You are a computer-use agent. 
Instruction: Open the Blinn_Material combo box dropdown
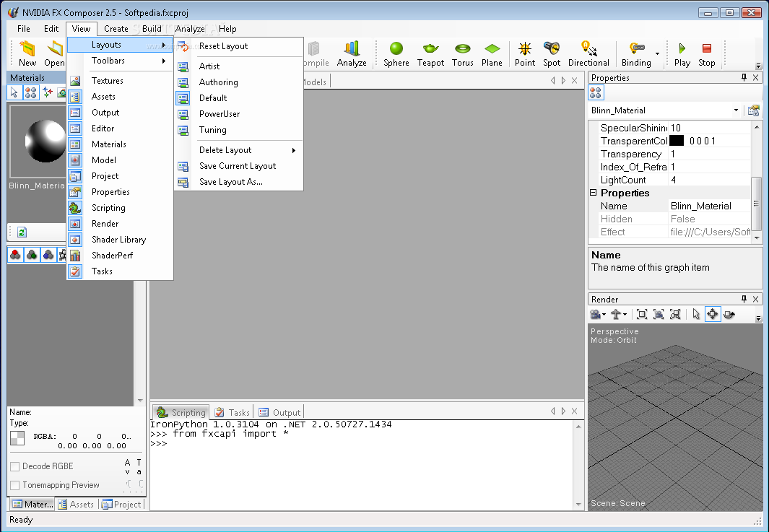pos(736,110)
